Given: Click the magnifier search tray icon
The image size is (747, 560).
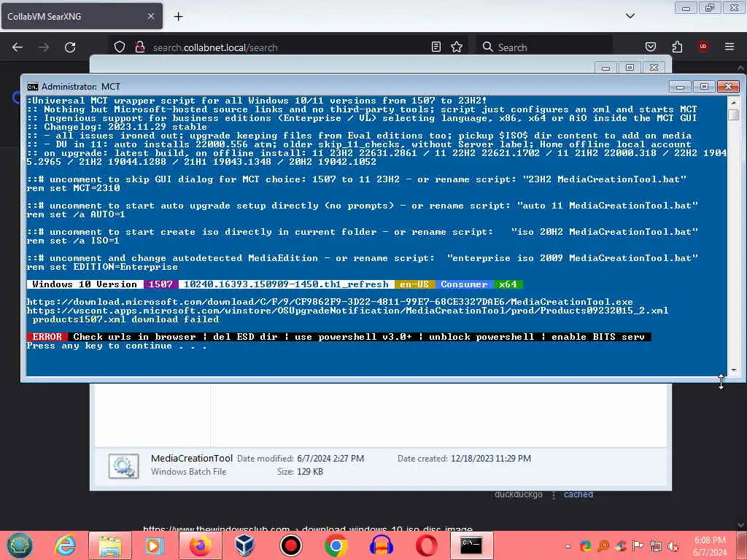Looking at the screenshot, I should point(603,546).
